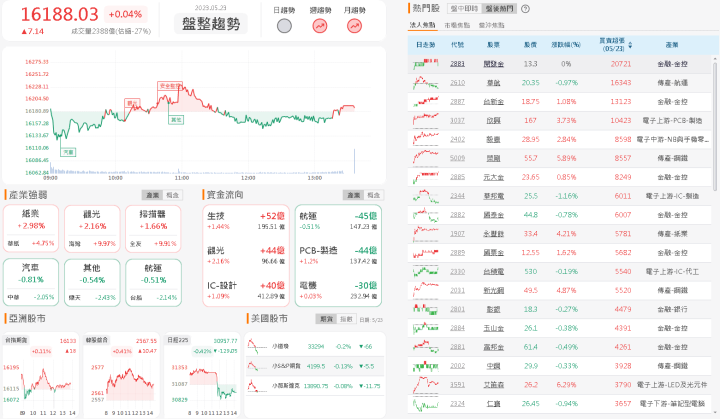Select 產業 in the 產業強弱 section toggle

(x=153, y=195)
